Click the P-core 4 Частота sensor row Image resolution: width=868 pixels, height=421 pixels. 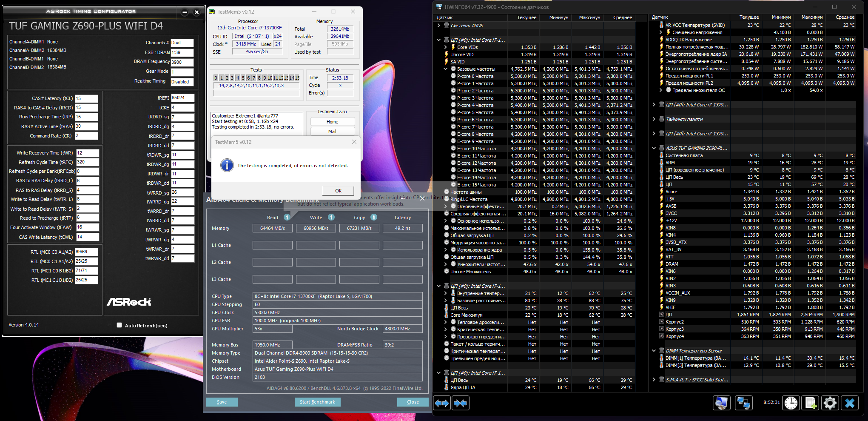point(535,105)
